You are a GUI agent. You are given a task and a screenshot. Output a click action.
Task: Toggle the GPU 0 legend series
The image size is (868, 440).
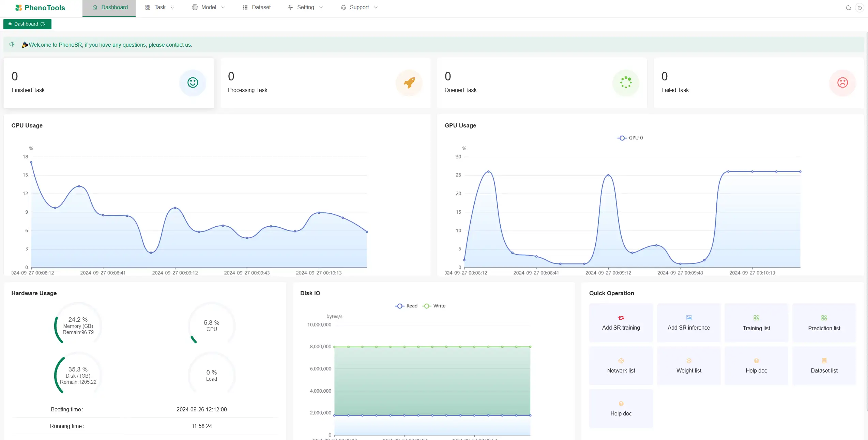(x=630, y=138)
